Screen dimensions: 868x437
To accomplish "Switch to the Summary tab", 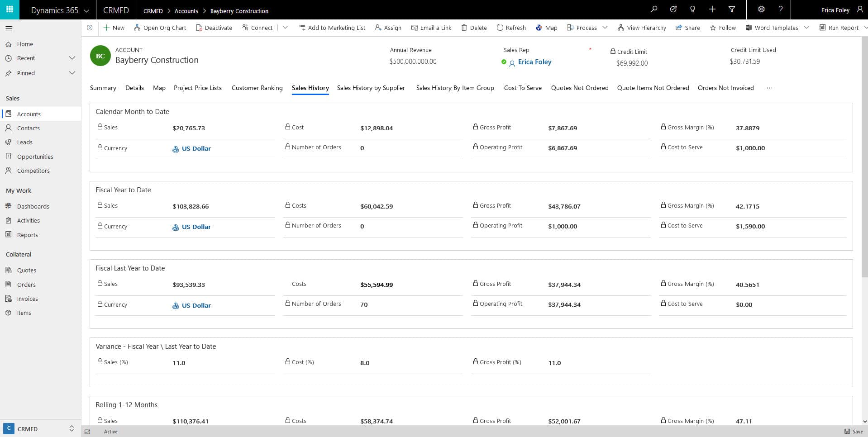I will [x=103, y=88].
